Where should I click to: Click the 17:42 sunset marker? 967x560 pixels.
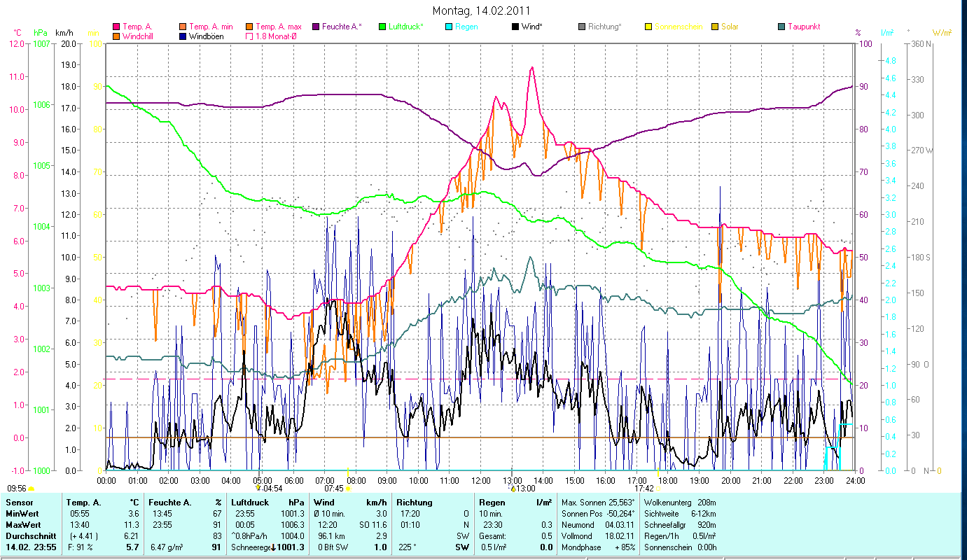tap(644, 489)
